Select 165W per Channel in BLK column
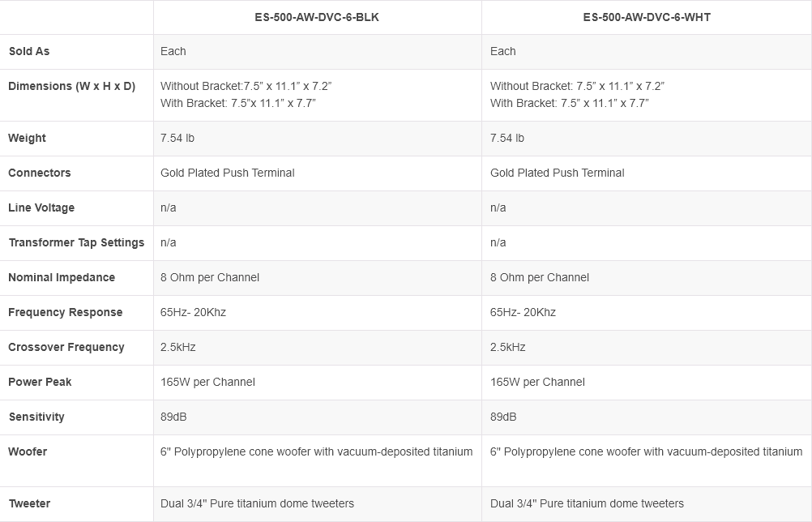The width and height of the screenshot is (812, 522). click(x=207, y=382)
